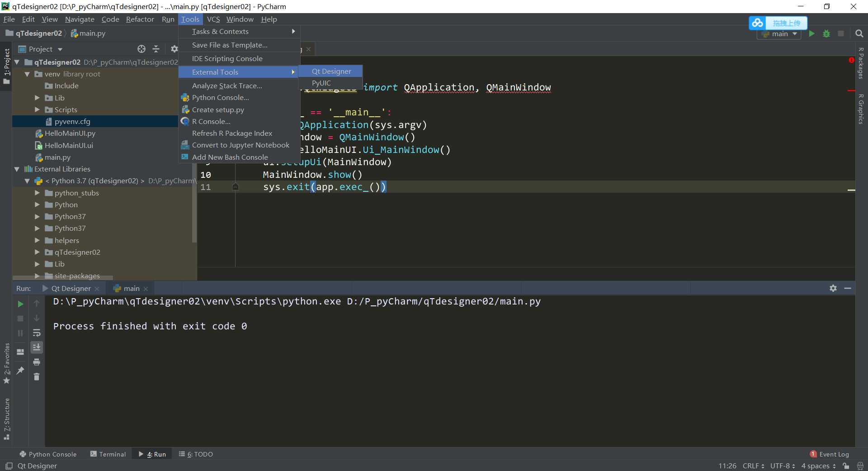The height and width of the screenshot is (471, 868).
Task: Open the VCS menu
Action: [x=213, y=19]
